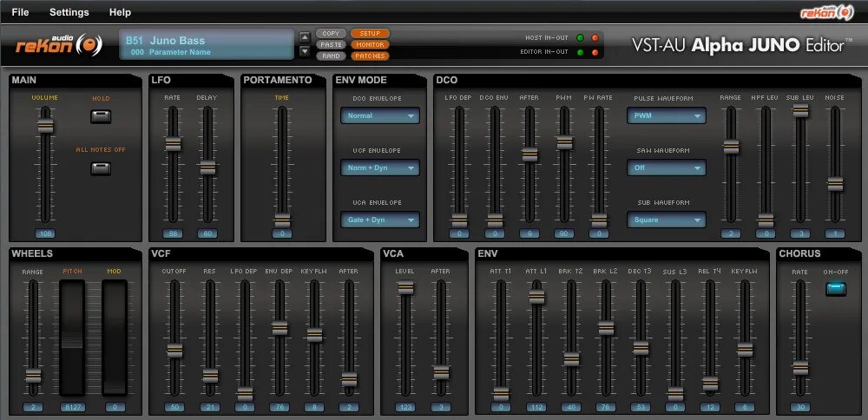Click the COPY button
The height and width of the screenshot is (420, 868).
(x=331, y=34)
